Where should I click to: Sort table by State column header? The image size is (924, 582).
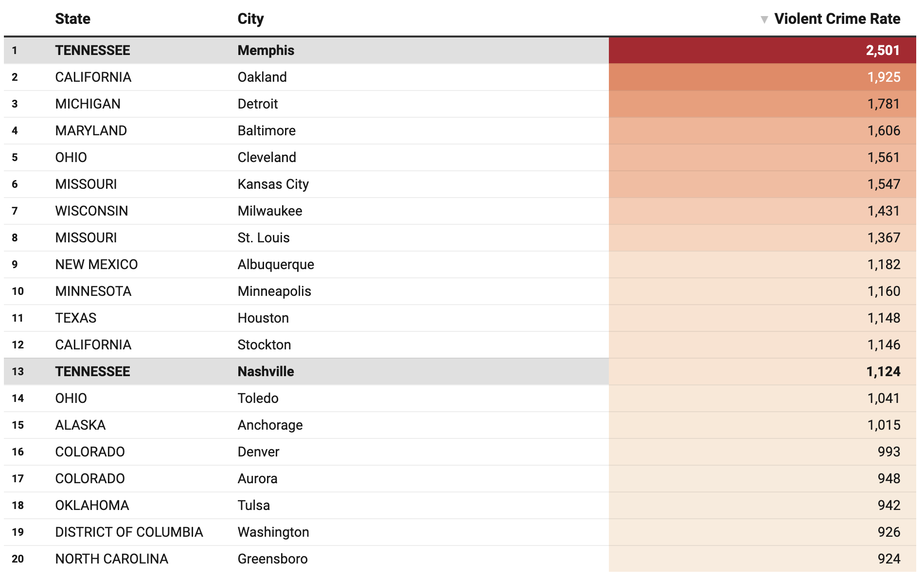click(73, 19)
